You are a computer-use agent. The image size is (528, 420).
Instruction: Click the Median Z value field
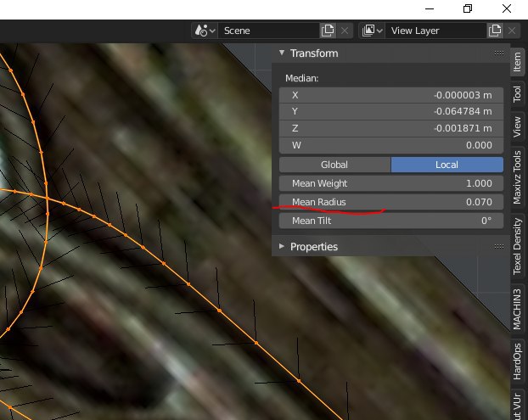(391, 128)
